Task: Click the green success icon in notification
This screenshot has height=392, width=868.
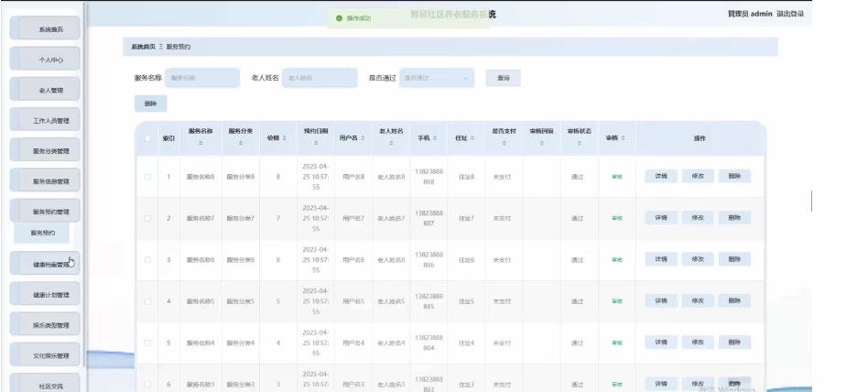Action: tap(339, 17)
